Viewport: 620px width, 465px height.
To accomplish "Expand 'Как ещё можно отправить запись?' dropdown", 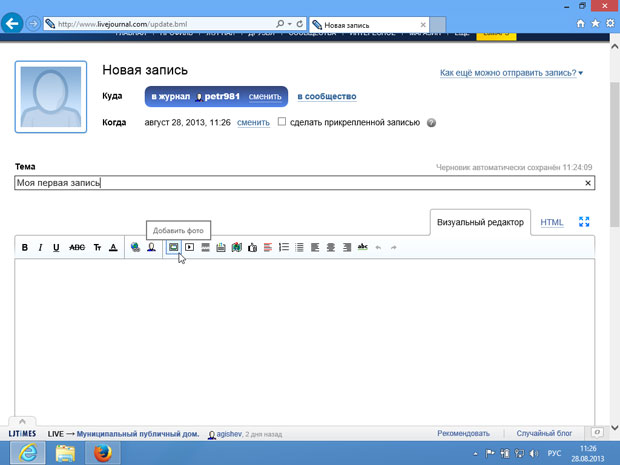I will pyautogui.click(x=512, y=72).
